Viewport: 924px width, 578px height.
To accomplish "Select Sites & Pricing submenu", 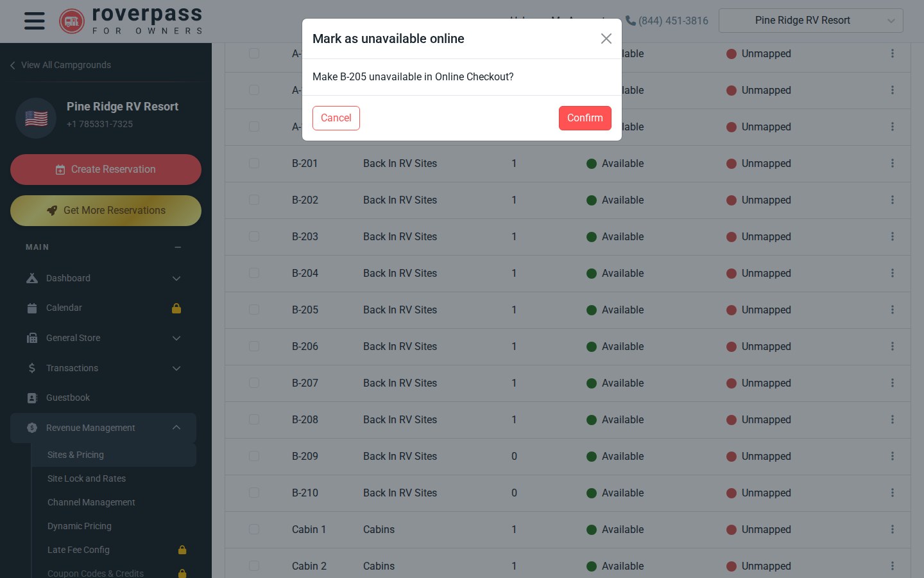I will tap(114, 455).
